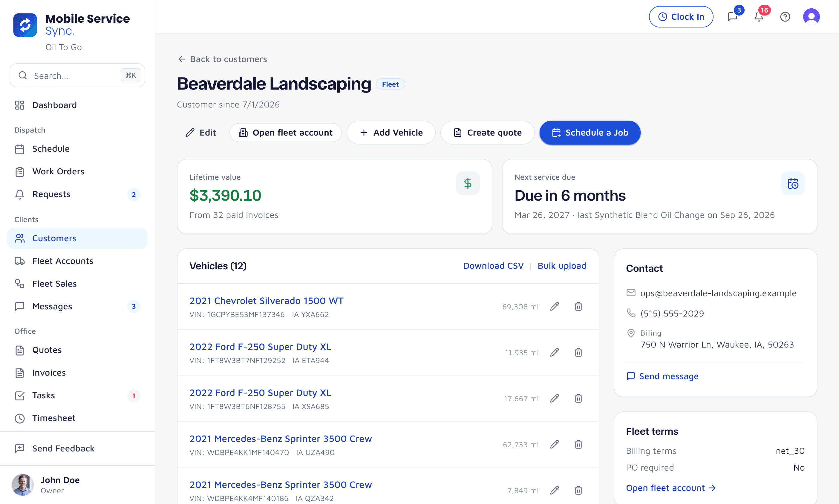Viewport: 839px width, 504px height.
Task: Edit the Sprinter 3500 Crew with 7,849 mi
Action: click(554, 491)
